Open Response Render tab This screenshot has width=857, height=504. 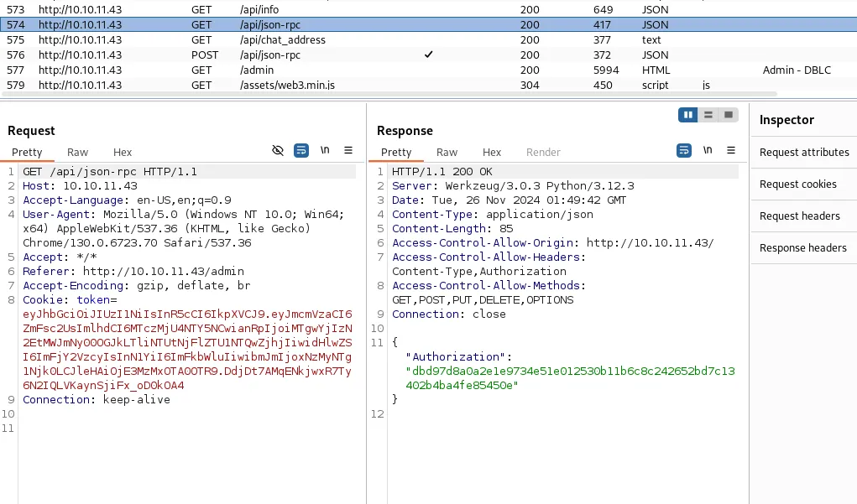tap(543, 153)
